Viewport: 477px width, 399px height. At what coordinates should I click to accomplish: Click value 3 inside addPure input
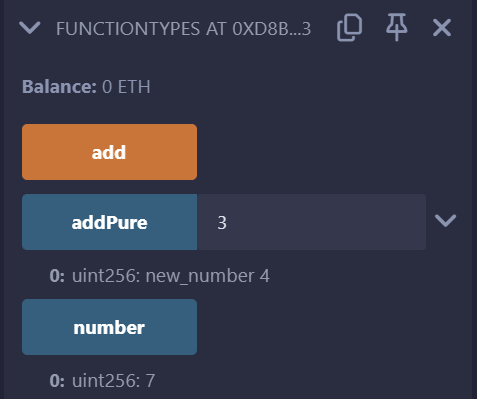pos(222,223)
